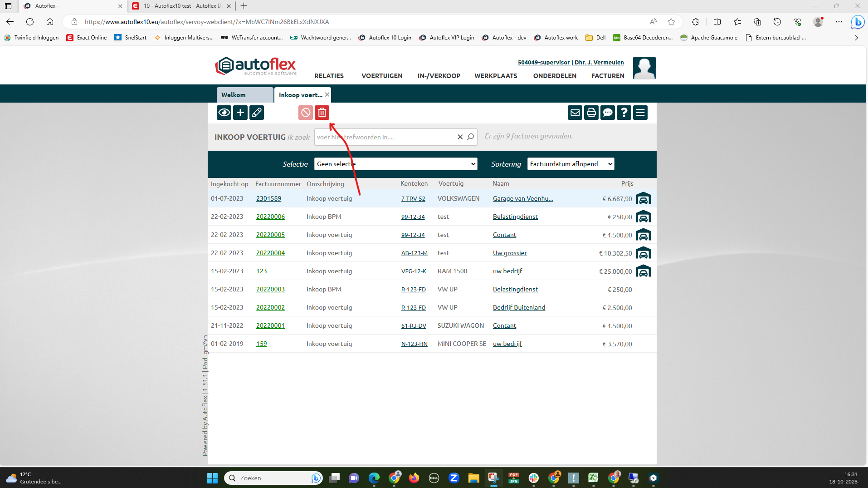Click the Bedrijf Buitenland link
Screen dimensions: 868x488
pos(519,307)
